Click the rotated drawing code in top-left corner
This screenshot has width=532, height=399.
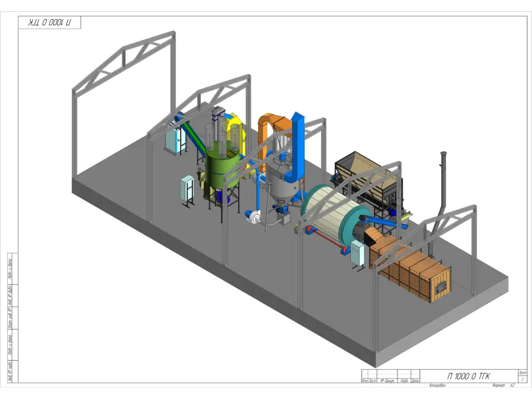point(49,23)
